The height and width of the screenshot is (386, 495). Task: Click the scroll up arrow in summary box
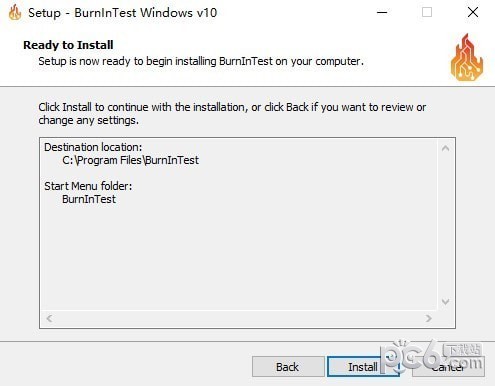[445, 148]
